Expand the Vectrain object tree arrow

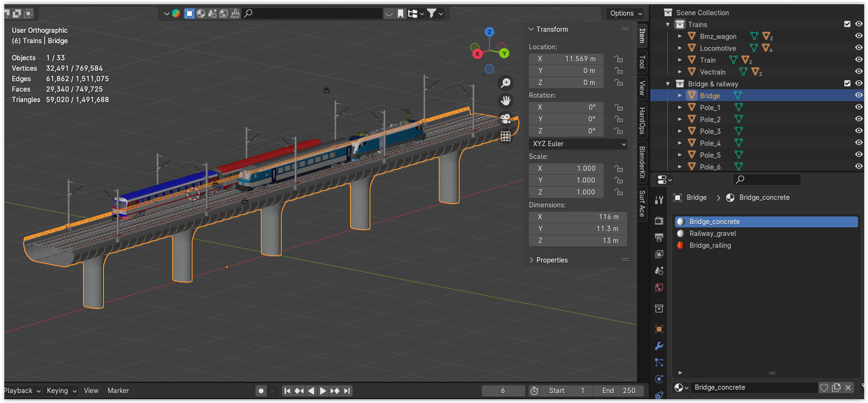(x=680, y=72)
